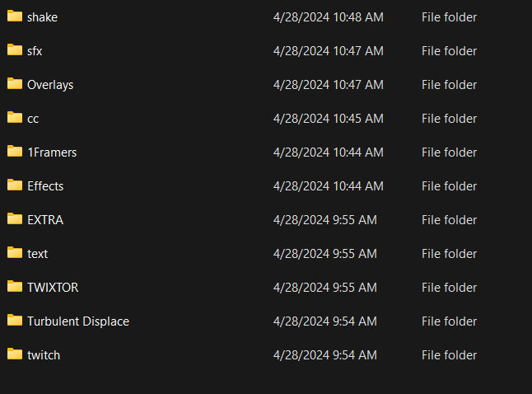
Task: Click the shake folder icon
Action: coord(15,16)
